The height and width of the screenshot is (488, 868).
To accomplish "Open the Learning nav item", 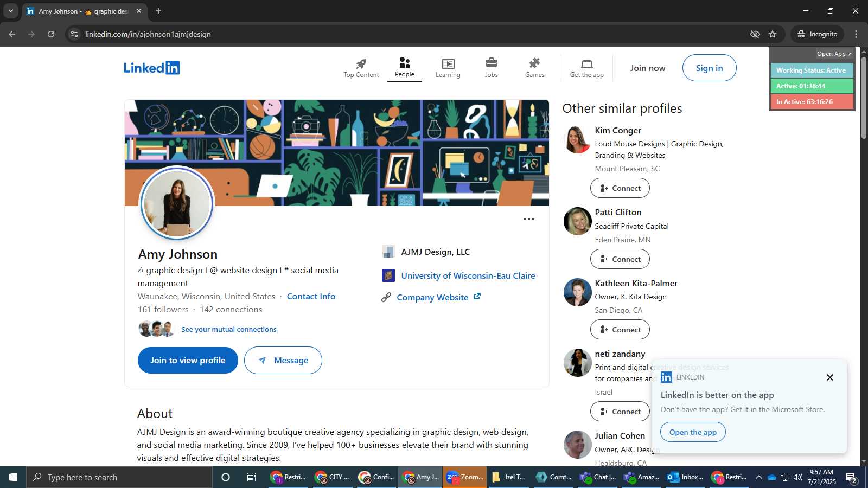I will point(448,68).
